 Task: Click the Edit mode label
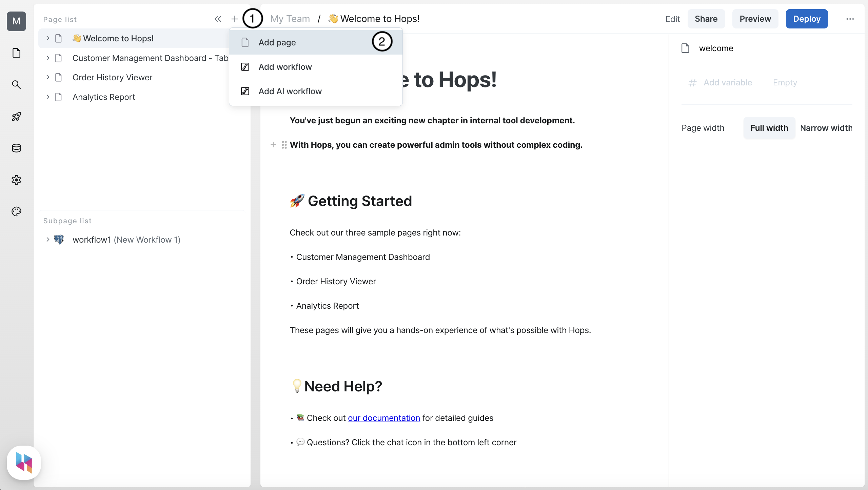(x=673, y=19)
